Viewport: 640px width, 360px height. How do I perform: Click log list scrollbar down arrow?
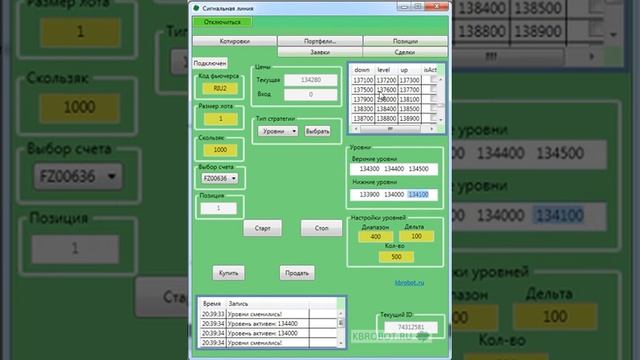[x=341, y=344]
